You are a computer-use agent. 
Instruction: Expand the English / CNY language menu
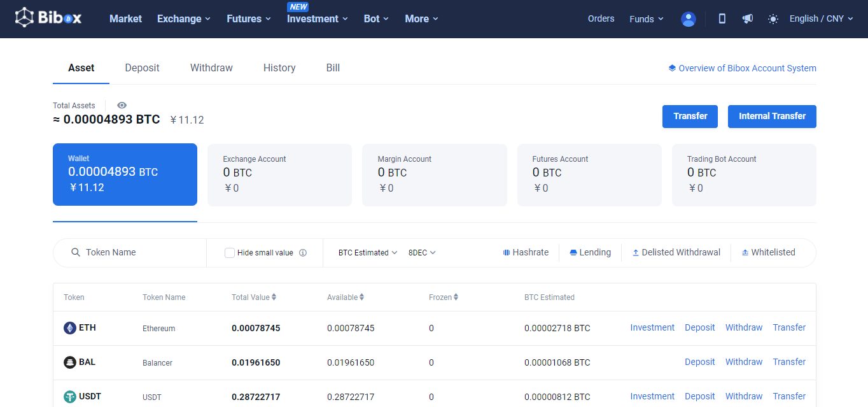click(821, 19)
